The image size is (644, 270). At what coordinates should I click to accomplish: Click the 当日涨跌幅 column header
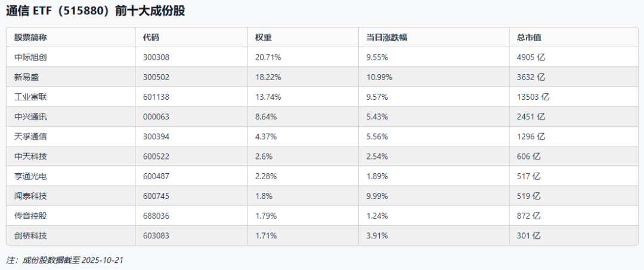386,38
